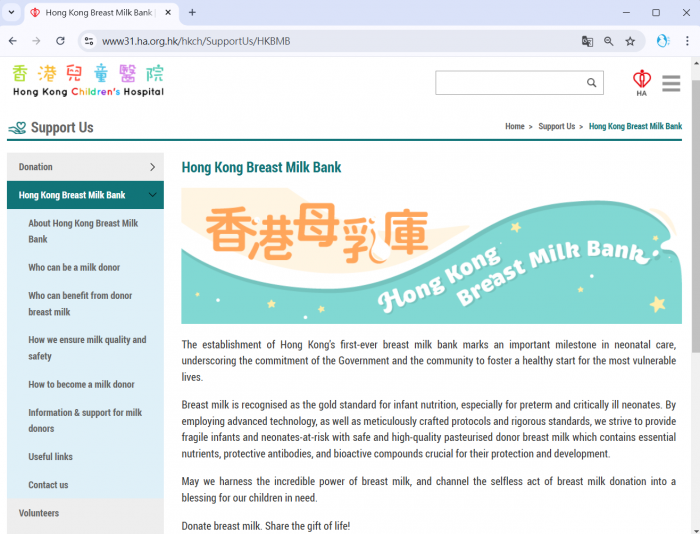This screenshot has width=700, height=534.
Task: Open the zoom magnifier icon in the address bar
Action: point(608,41)
